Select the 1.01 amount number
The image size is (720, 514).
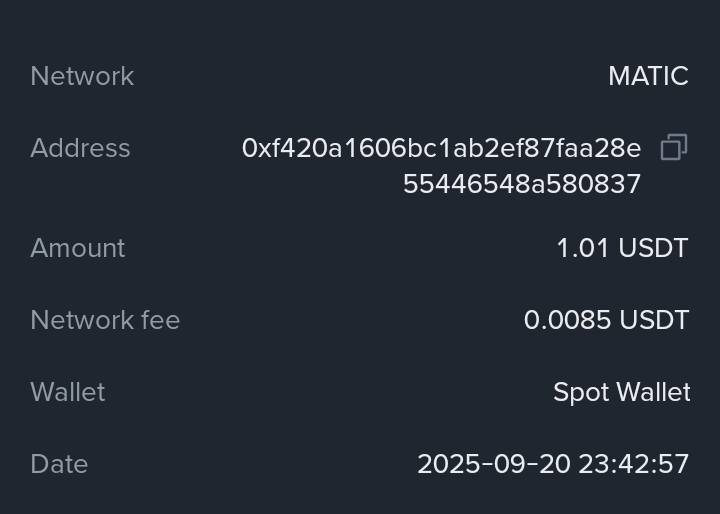coord(582,248)
